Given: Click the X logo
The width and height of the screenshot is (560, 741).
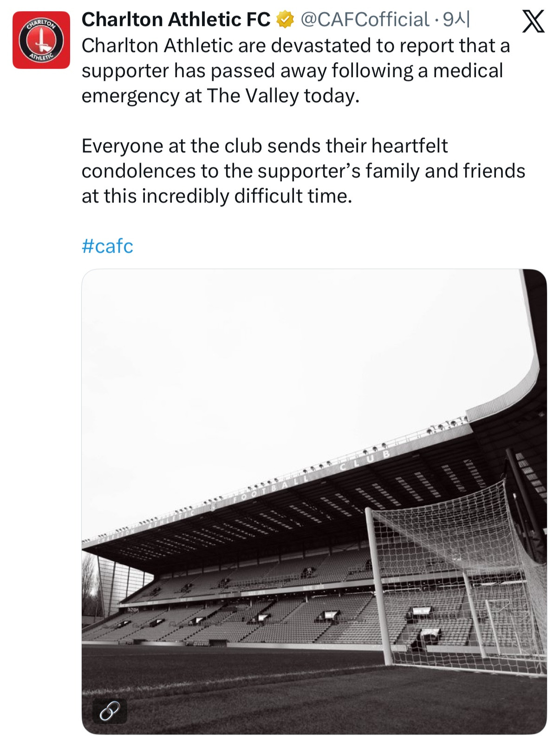Looking at the screenshot, I should pos(534,21).
